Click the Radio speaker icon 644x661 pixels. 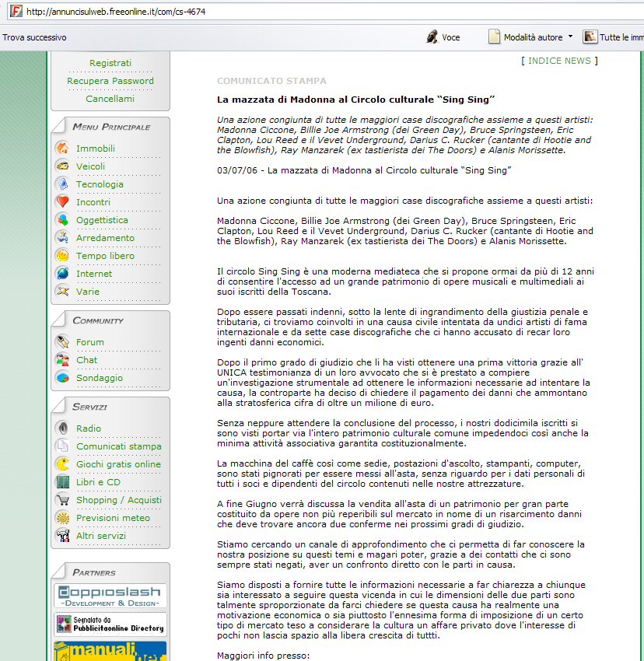pyautogui.click(x=62, y=428)
